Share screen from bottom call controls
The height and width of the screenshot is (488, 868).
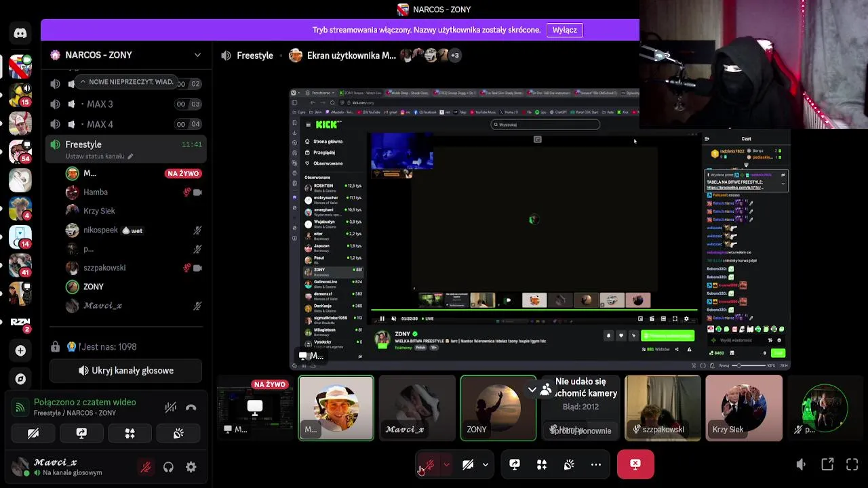515,465
